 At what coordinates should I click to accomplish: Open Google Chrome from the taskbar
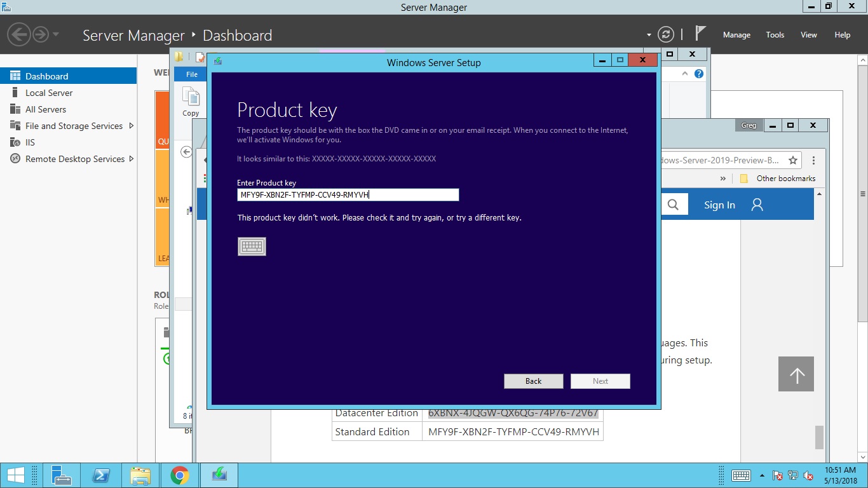point(180,475)
